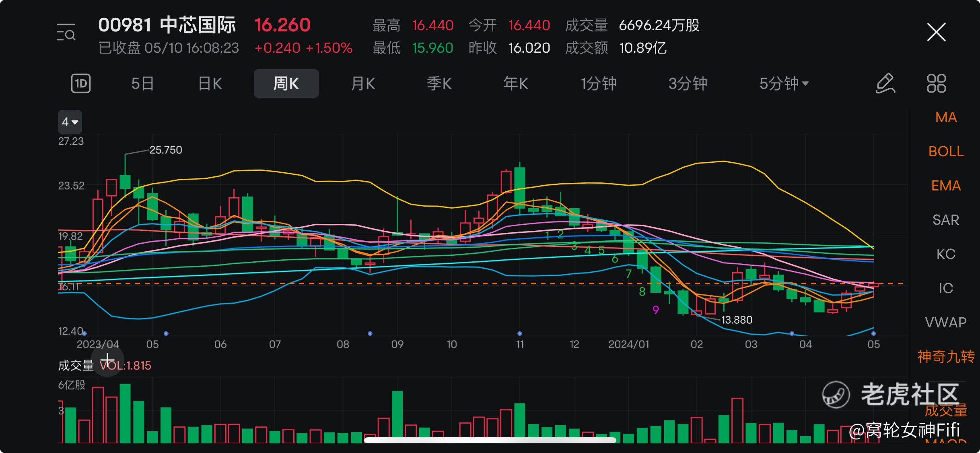This screenshot has width=980, height=453.
Task: Toggle the MA indicator
Action: (x=946, y=117)
